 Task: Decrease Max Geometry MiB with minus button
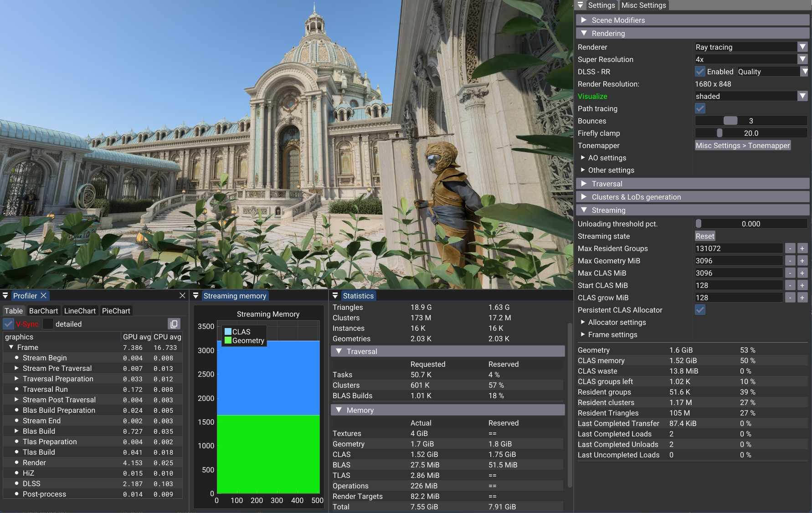(x=790, y=261)
